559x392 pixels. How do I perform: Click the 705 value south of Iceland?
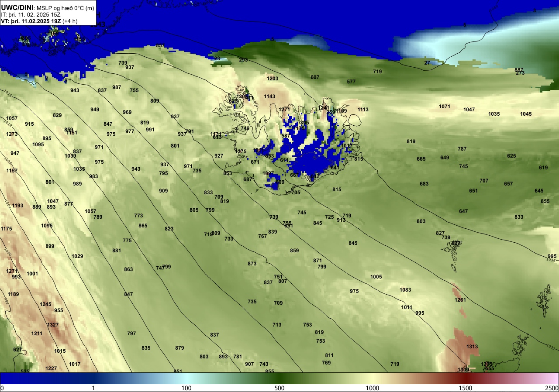pyautogui.click(x=296, y=193)
